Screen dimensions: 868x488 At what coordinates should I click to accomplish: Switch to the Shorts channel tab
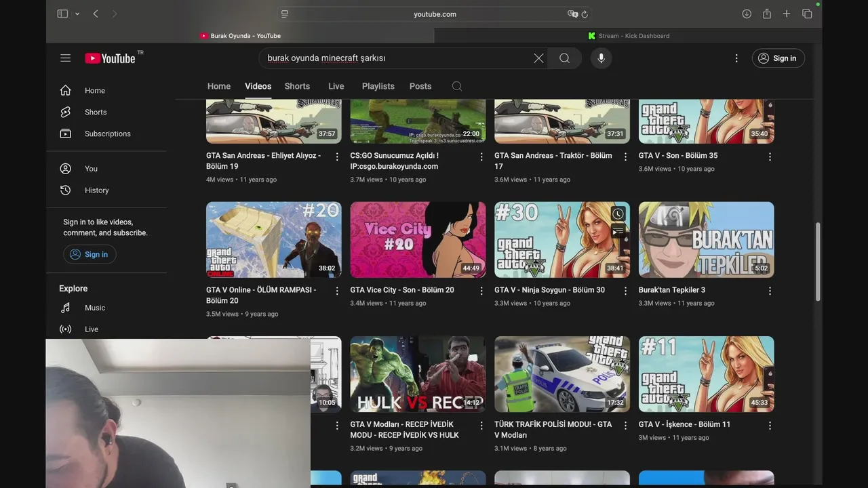297,86
